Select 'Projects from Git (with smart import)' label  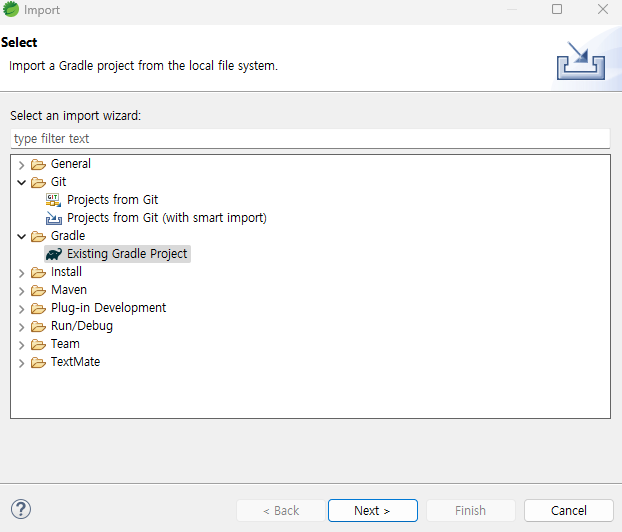(x=167, y=218)
